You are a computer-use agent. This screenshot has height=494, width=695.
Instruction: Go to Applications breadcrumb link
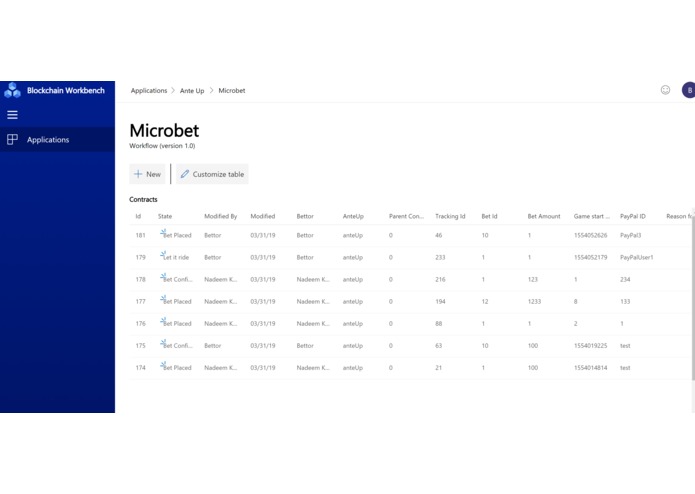point(149,90)
